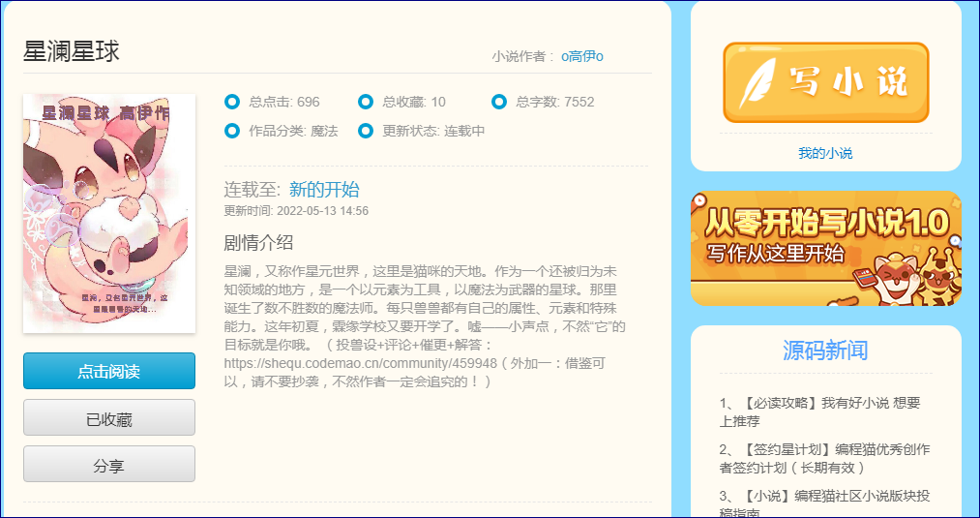Click the 点击阅读 button

[109, 371]
